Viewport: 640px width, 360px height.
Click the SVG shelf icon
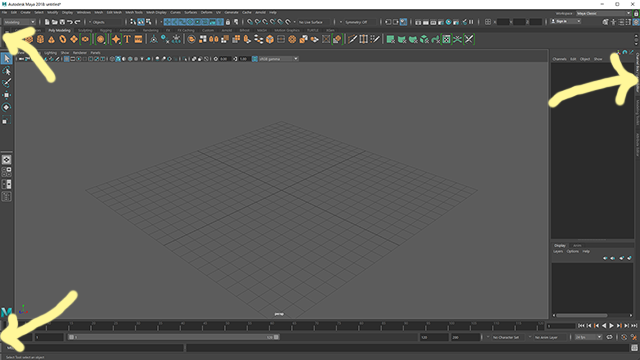point(138,39)
